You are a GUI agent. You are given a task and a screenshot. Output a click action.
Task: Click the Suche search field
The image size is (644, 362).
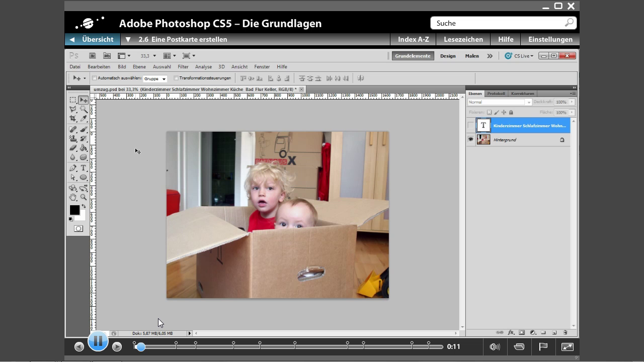[503, 23]
